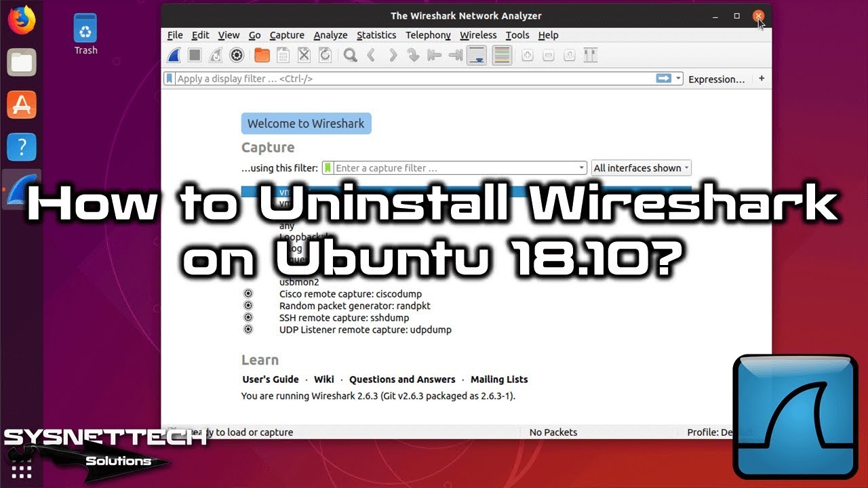Screen dimensions: 868x488
Task: Restart the current capture
Action: [x=216, y=55]
